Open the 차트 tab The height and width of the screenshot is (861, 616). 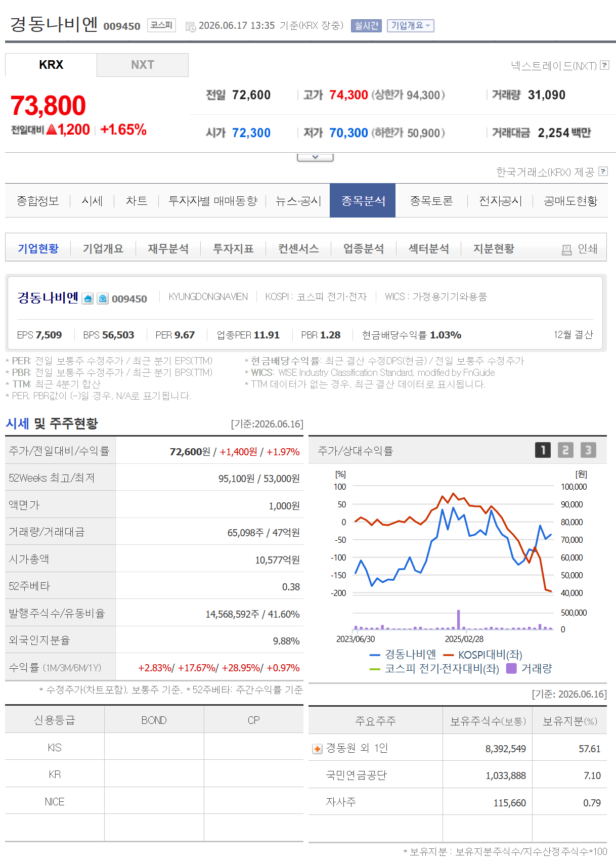(137, 201)
